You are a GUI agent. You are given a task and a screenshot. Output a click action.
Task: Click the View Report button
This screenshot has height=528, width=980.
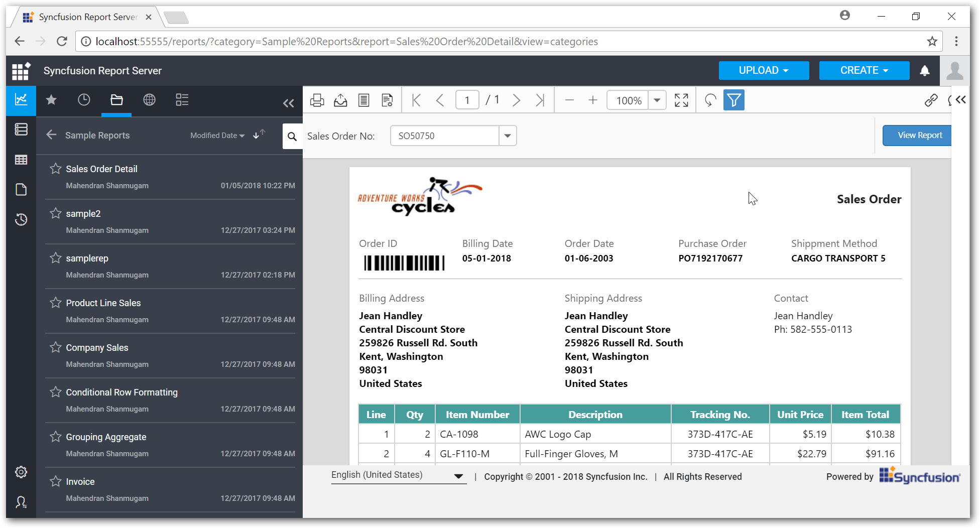point(917,136)
